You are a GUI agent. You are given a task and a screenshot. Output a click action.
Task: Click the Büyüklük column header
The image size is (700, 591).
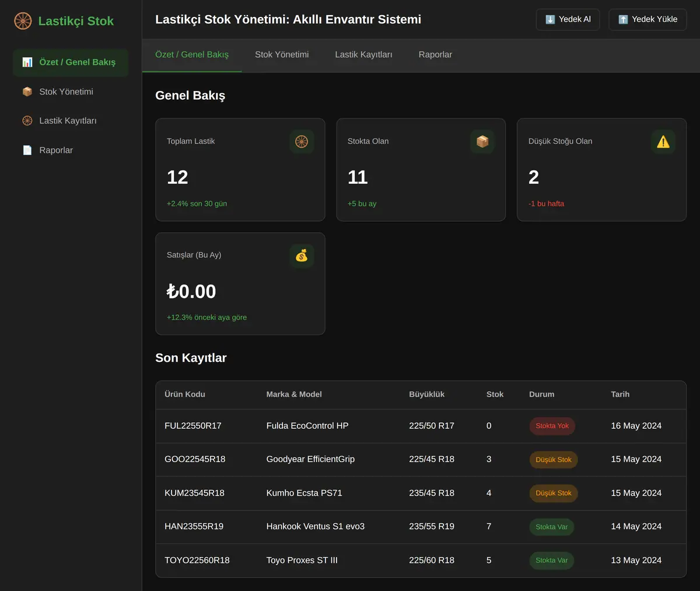426,394
